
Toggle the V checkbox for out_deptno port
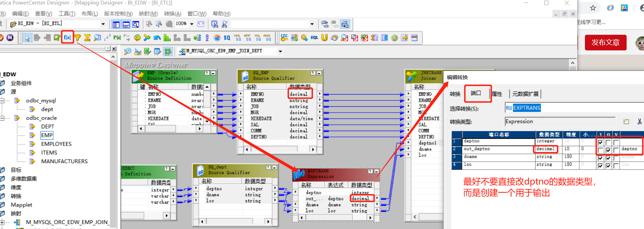pos(616,150)
